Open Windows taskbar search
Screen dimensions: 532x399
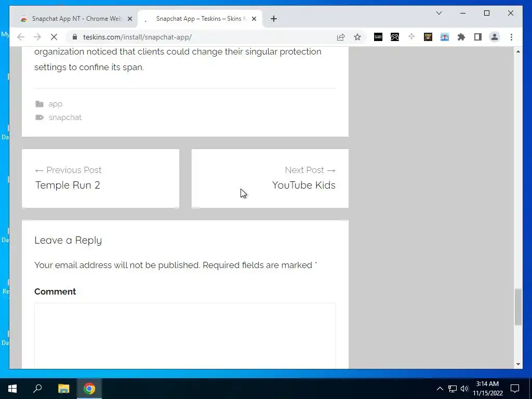click(37, 389)
